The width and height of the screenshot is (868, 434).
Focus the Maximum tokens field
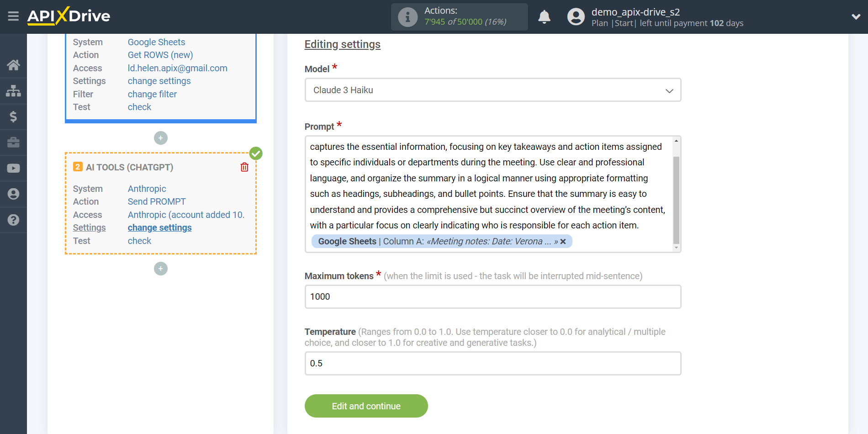point(493,296)
